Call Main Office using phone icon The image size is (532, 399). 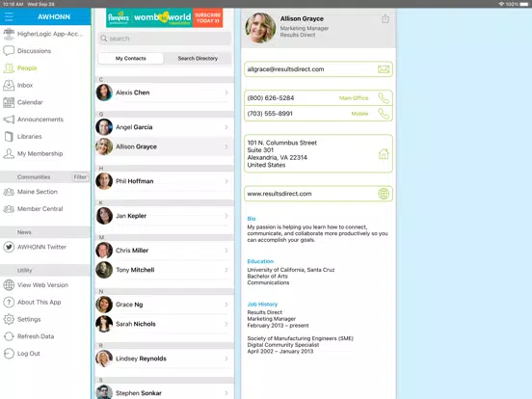point(384,98)
